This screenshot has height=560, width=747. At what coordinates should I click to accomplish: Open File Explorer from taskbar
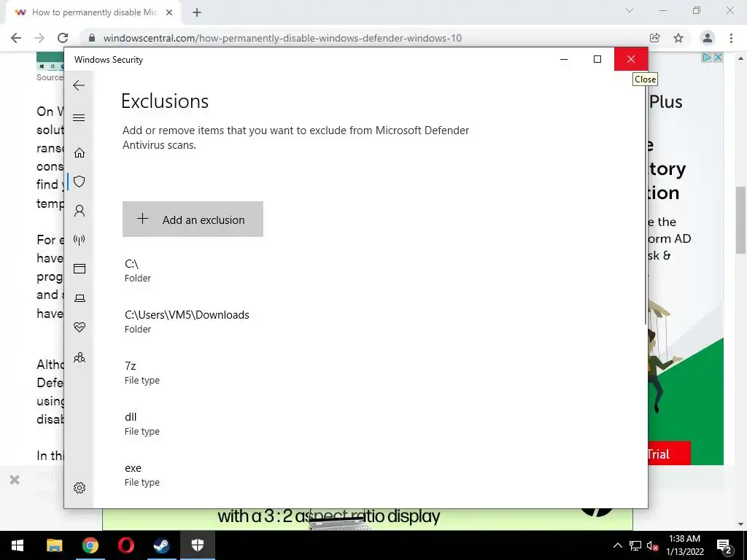tap(54, 545)
